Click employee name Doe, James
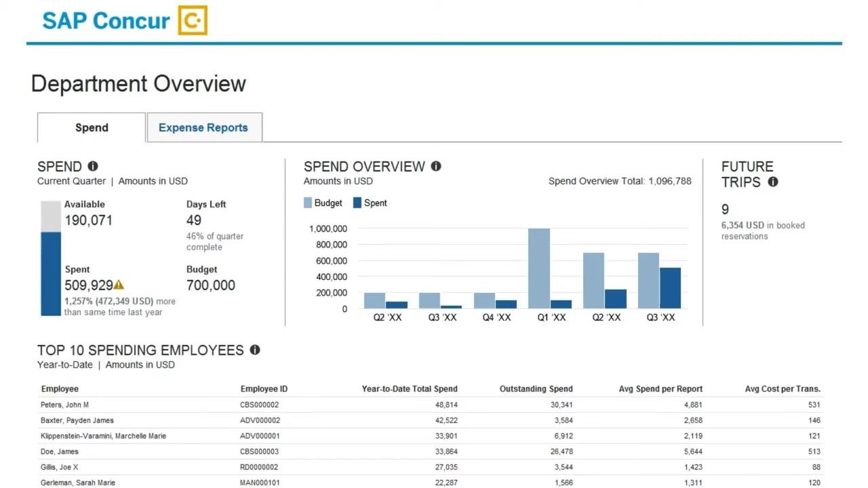Image resolution: width=868 pixels, height=488 pixels. (x=60, y=451)
